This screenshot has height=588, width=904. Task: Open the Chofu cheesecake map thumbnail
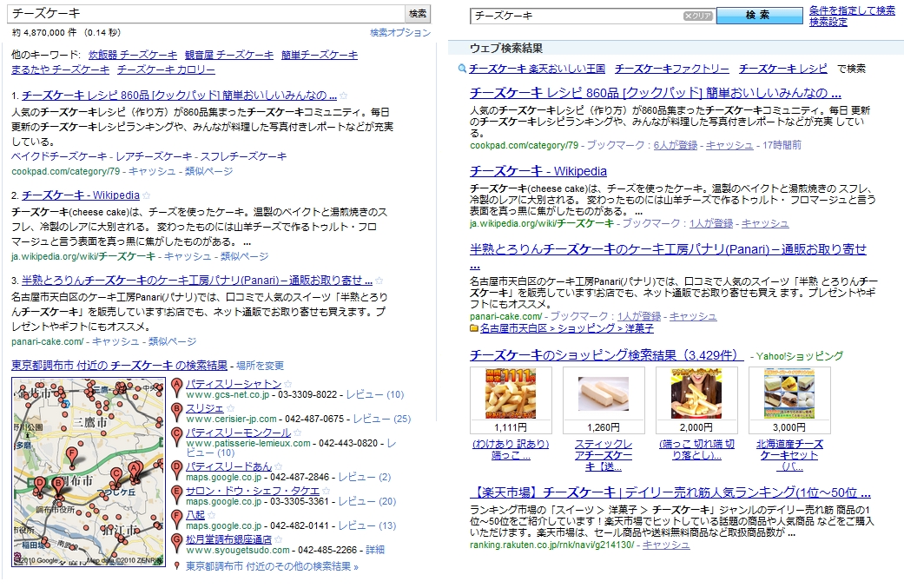[x=89, y=472]
